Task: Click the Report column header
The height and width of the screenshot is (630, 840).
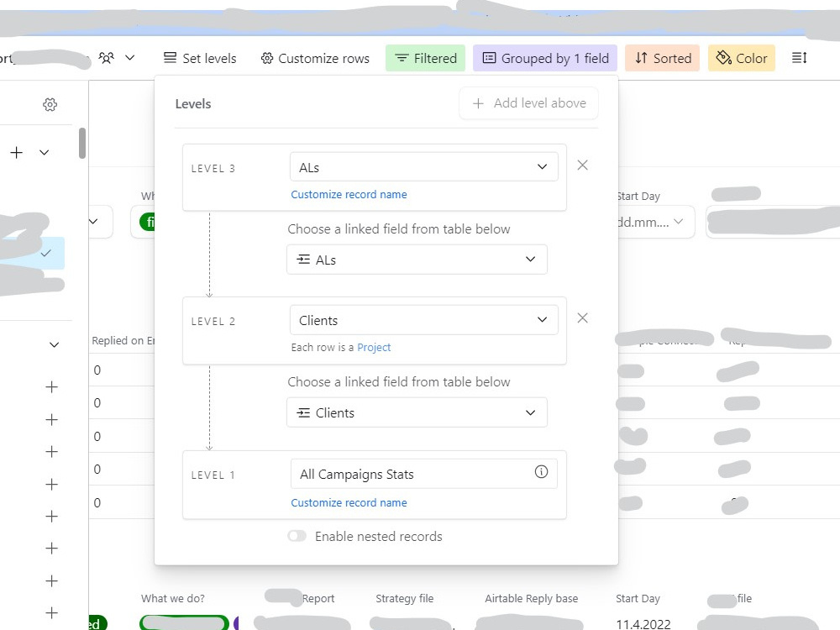Action: pyautogui.click(x=318, y=598)
